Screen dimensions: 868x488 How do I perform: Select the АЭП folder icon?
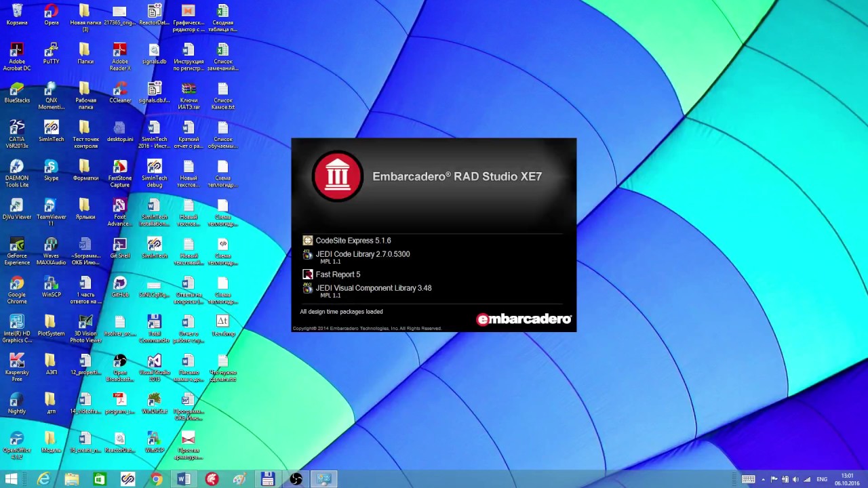click(52, 365)
